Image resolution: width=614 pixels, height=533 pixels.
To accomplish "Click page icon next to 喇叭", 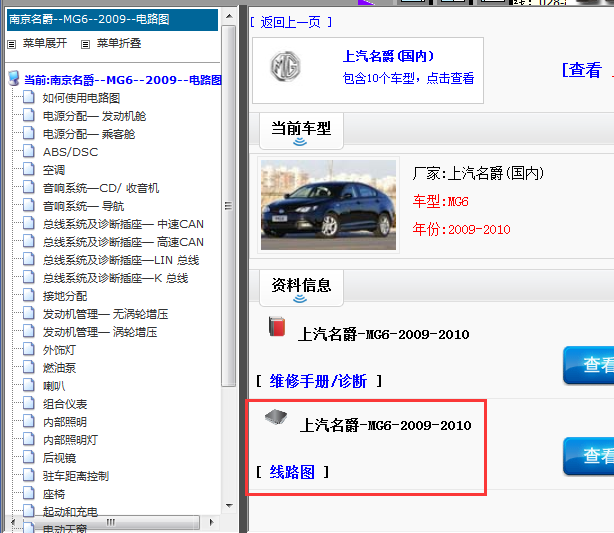I will tap(29, 385).
